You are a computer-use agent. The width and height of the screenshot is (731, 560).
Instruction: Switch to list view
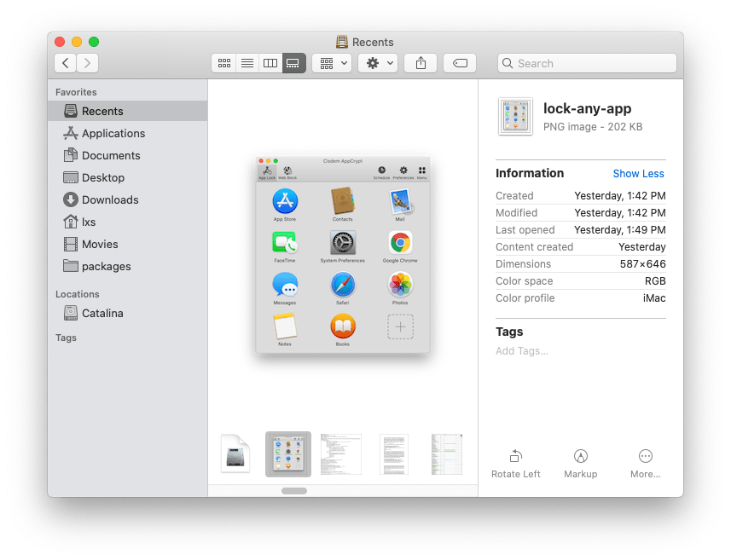click(x=247, y=63)
